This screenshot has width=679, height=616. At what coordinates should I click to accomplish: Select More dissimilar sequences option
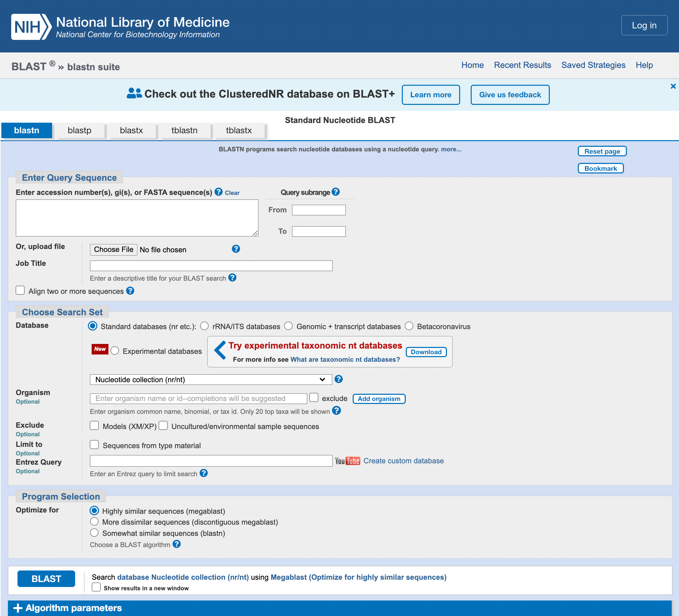94,521
